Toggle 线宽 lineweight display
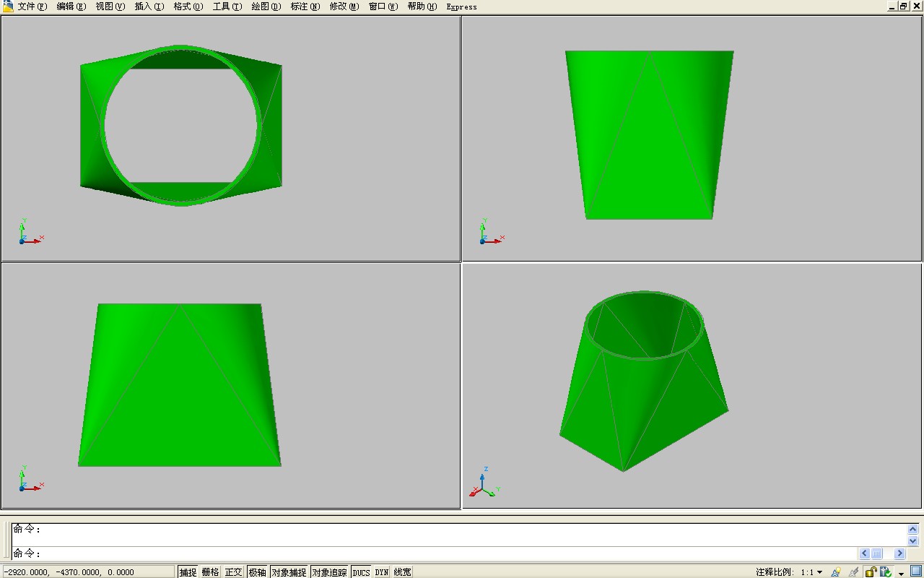This screenshot has width=924, height=578. click(x=402, y=572)
